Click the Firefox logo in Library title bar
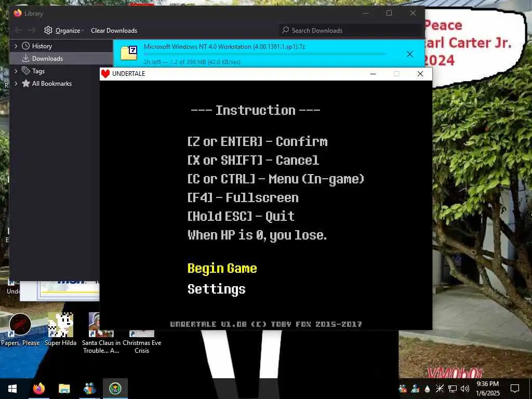532x399 pixels. [18, 13]
